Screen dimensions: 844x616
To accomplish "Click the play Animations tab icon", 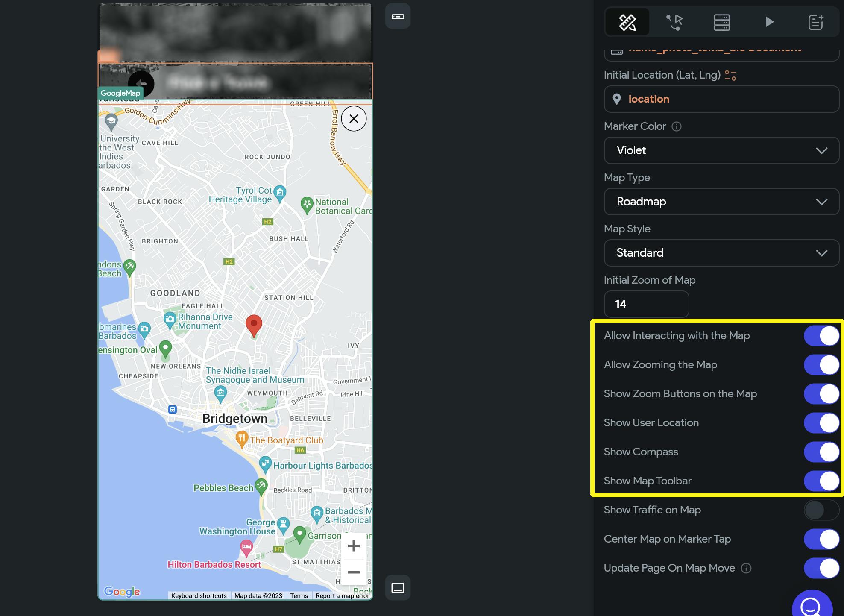I will 769,22.
